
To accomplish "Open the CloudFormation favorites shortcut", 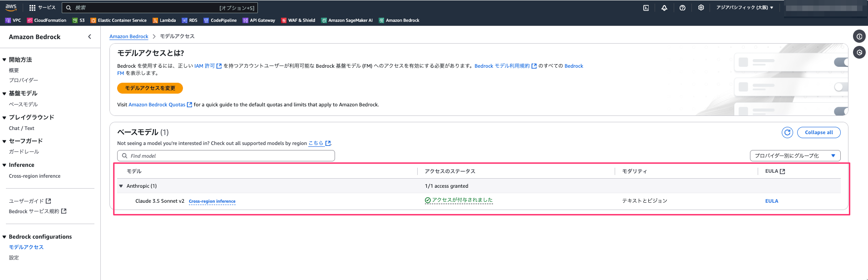I will point(47,20).
